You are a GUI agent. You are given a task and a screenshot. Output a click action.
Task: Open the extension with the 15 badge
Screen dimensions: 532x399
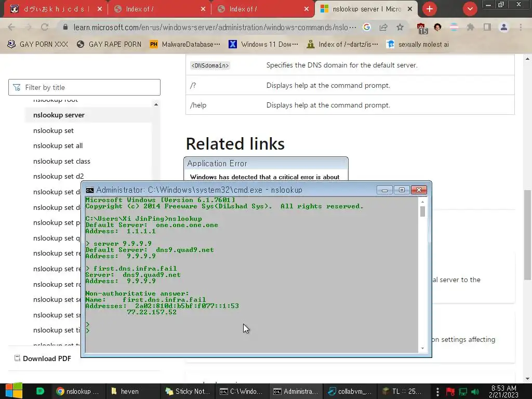[421, 28]
